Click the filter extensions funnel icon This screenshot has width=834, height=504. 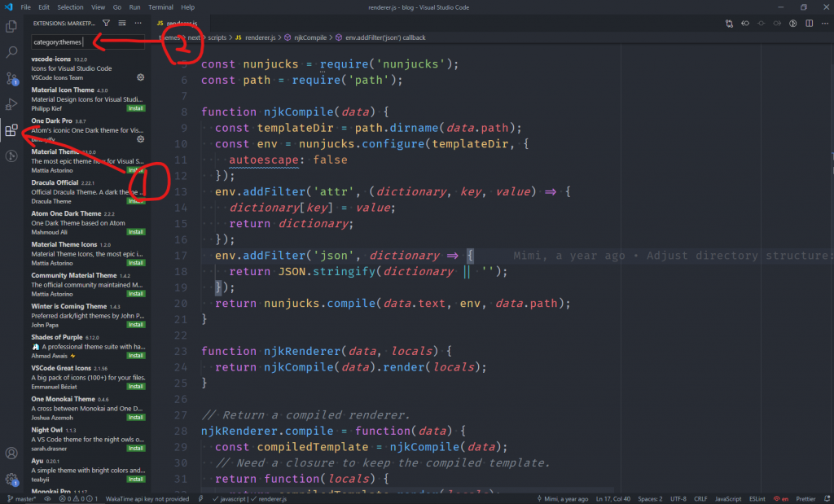[107, 23]
